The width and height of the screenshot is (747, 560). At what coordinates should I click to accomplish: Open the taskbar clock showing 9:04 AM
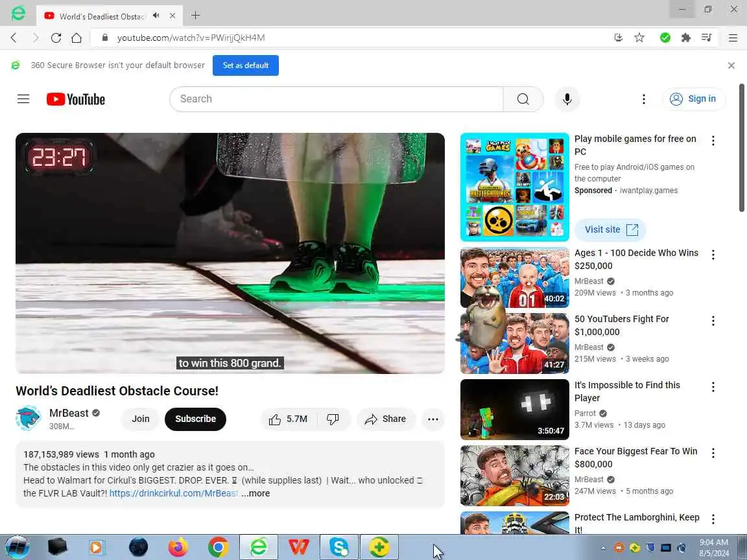coord(714,548)
